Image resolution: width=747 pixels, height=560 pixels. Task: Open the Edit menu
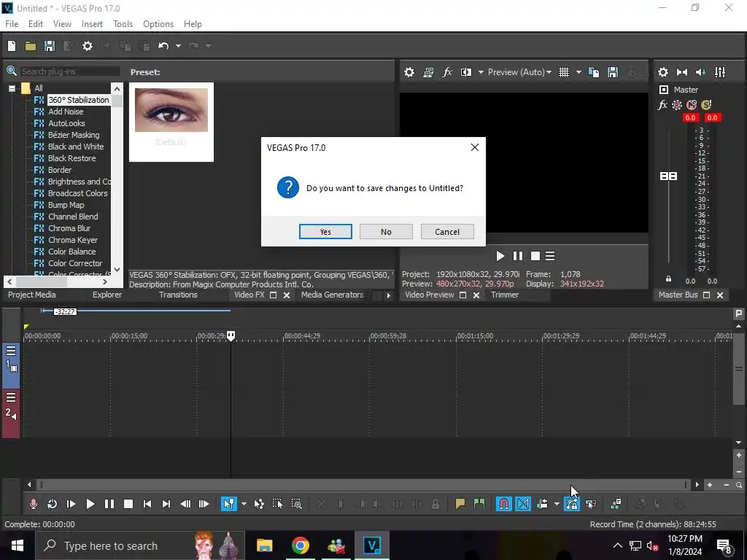point(36,24)
